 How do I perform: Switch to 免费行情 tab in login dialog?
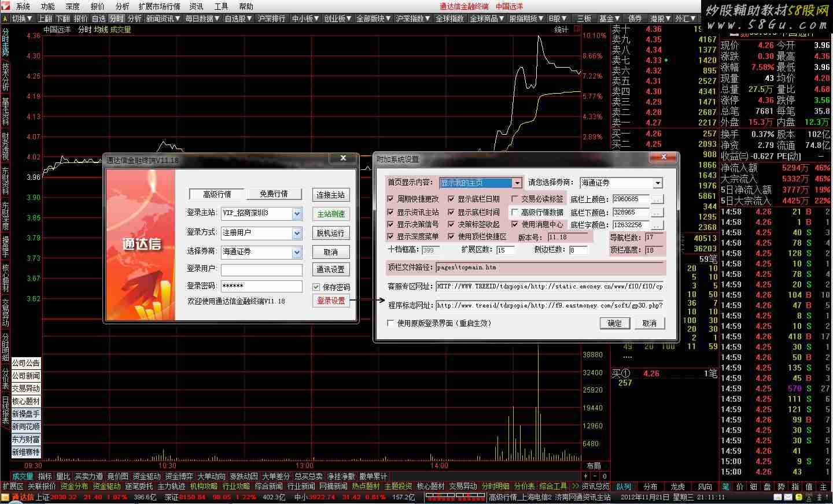(274, 194)
